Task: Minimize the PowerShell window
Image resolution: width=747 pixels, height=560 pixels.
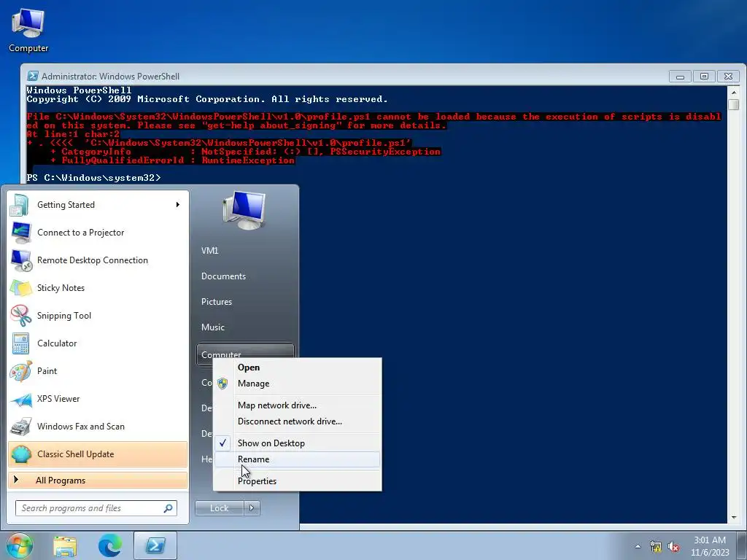Action: point(681,76)
